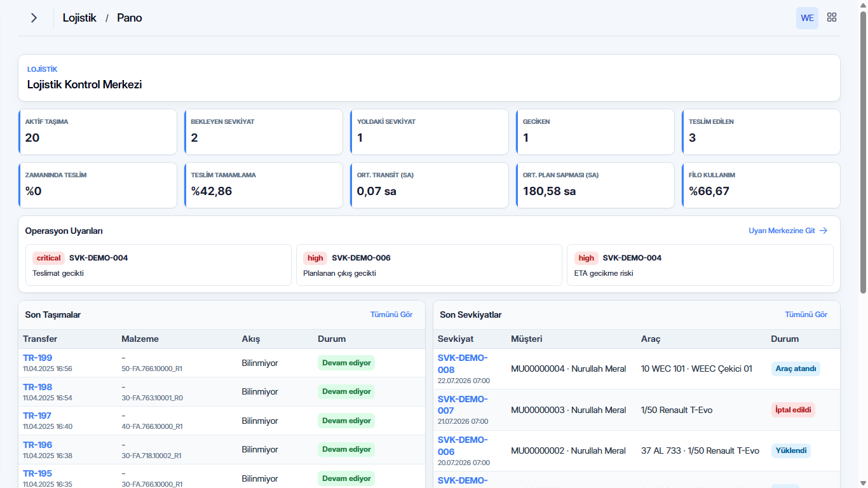Click the Pano breadcrumb

click(x=130, y=18)
